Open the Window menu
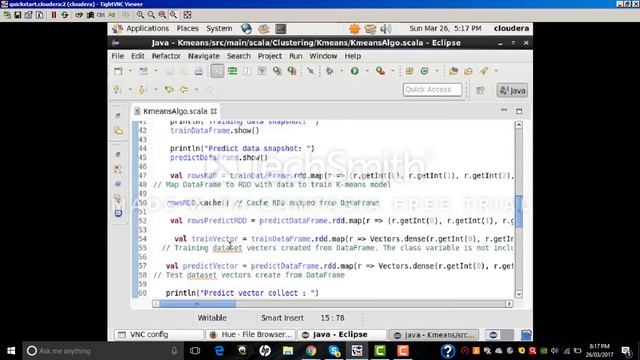The width and height of the screenshot is (640, 360). point(323,56)
